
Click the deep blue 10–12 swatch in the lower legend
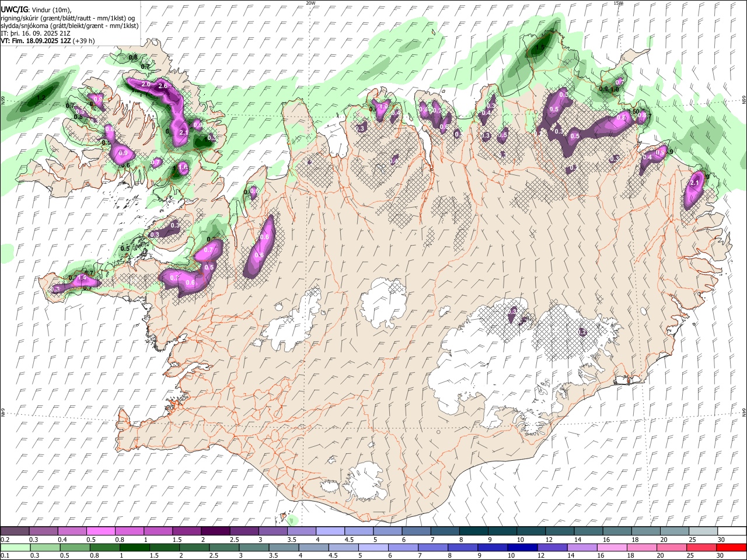522,548
